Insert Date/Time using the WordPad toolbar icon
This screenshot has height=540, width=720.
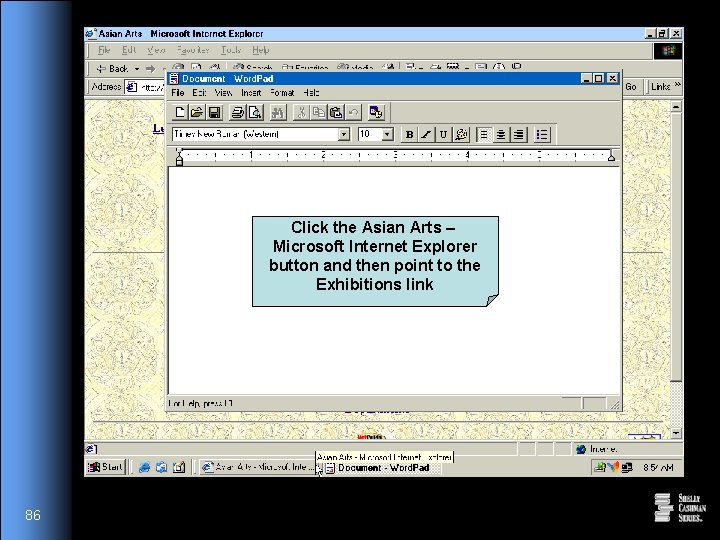pyautogui.click(x=376, y=112)
